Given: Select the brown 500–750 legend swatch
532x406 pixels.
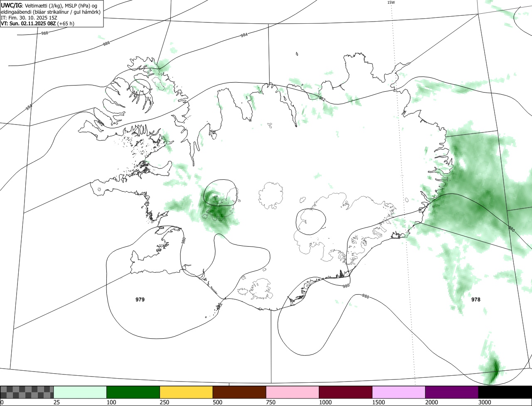Looking at the screenshot, I should pyautogui.click(x=239, y=392).
